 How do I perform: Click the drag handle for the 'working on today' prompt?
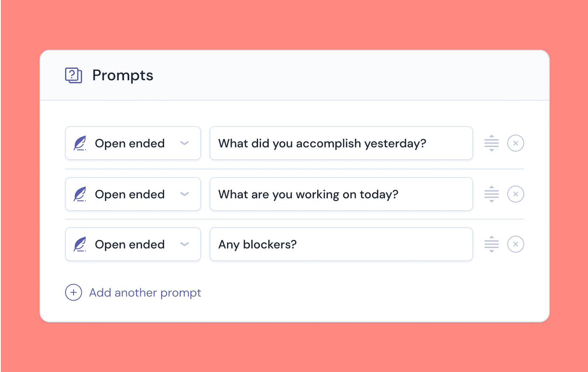coord(491,194)
